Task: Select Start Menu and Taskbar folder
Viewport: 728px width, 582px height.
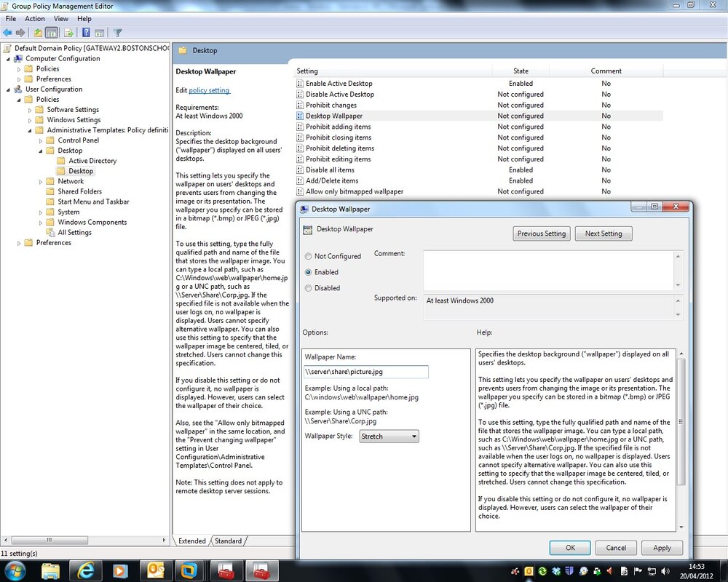Action: (x=93, y=202)
